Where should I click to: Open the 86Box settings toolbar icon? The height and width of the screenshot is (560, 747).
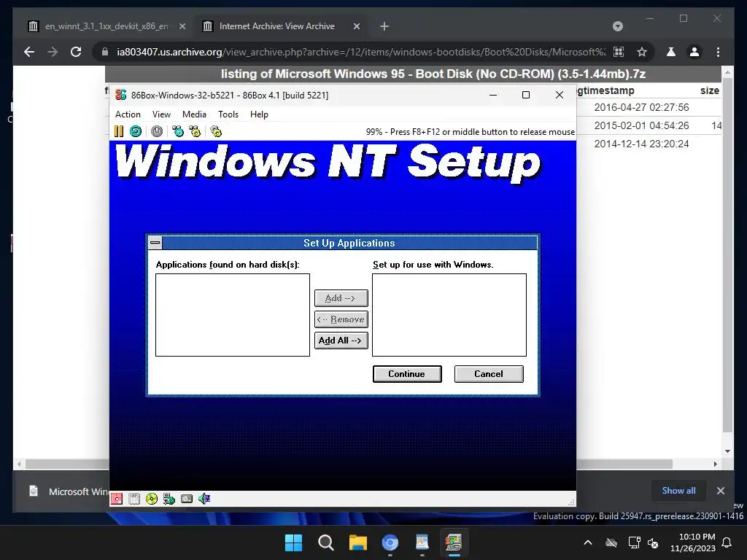click(216, 131)
